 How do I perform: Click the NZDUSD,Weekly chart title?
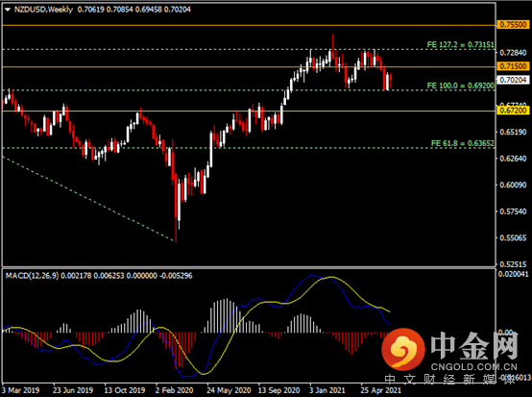click(43, 10)
